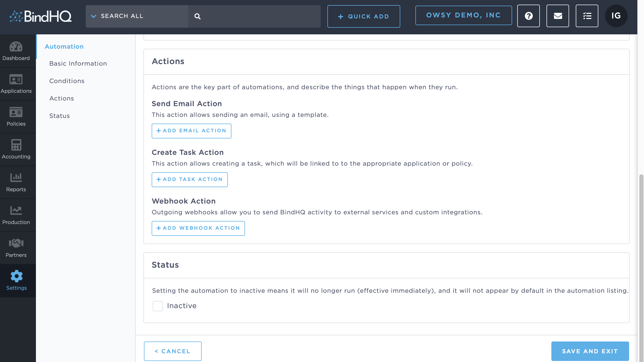Open the envelope messages icon

click(558, 16)
